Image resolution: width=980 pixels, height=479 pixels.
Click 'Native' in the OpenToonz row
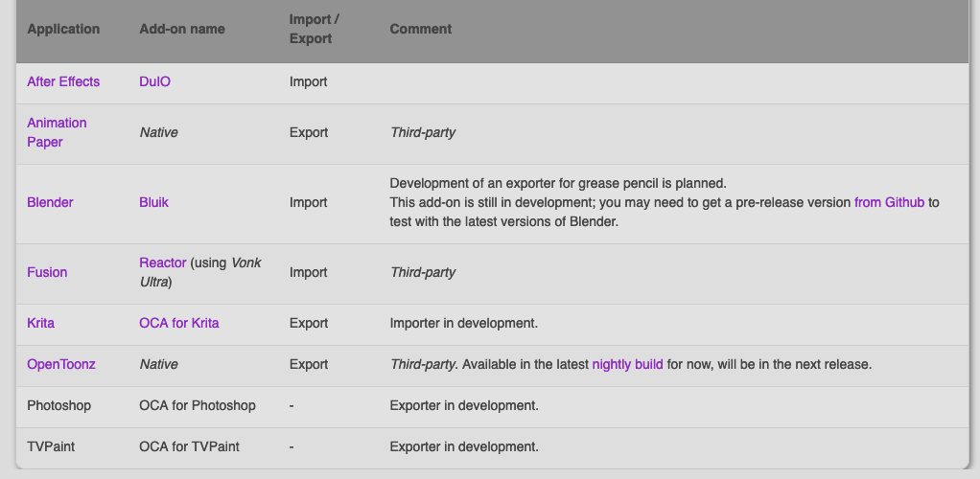[x=159, y=364]
